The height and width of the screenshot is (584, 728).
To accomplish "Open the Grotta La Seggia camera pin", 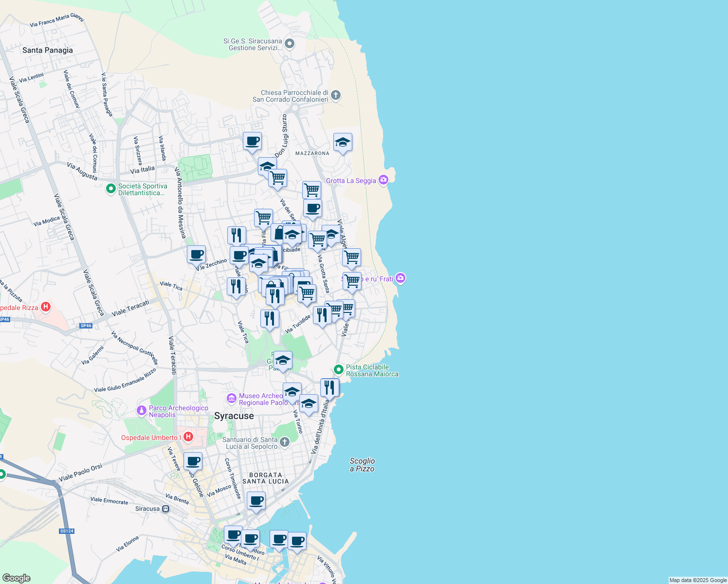I will tap(383, 180).
